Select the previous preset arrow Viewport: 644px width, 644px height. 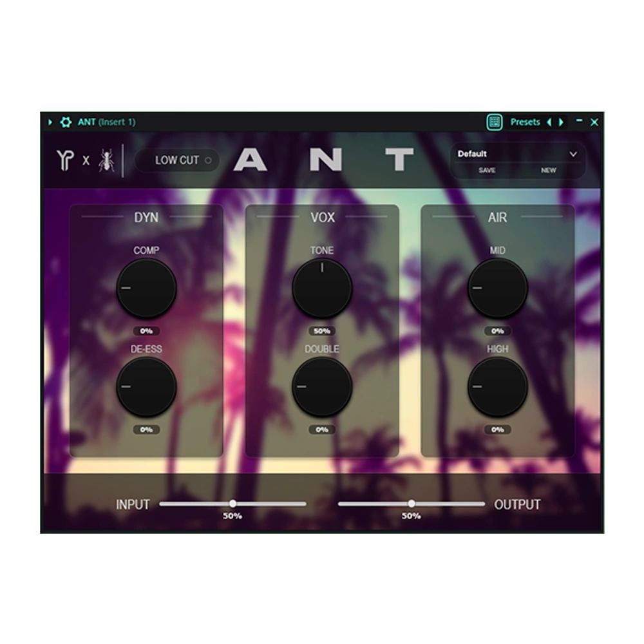549,122
